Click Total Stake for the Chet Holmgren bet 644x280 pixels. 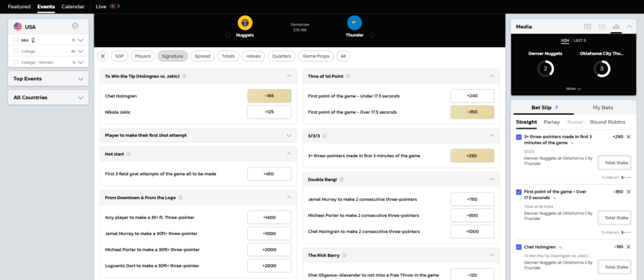coord(614,267)
